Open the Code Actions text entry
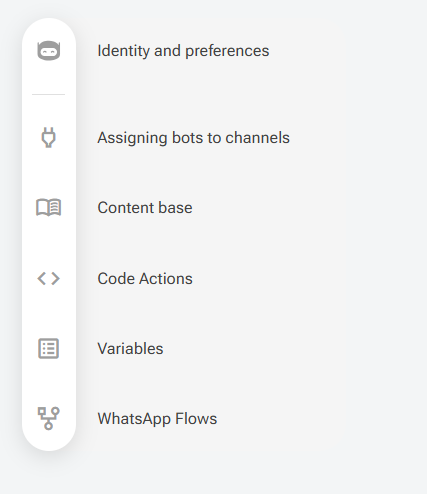This screenshot has height=494, width=427. point(145,279)
